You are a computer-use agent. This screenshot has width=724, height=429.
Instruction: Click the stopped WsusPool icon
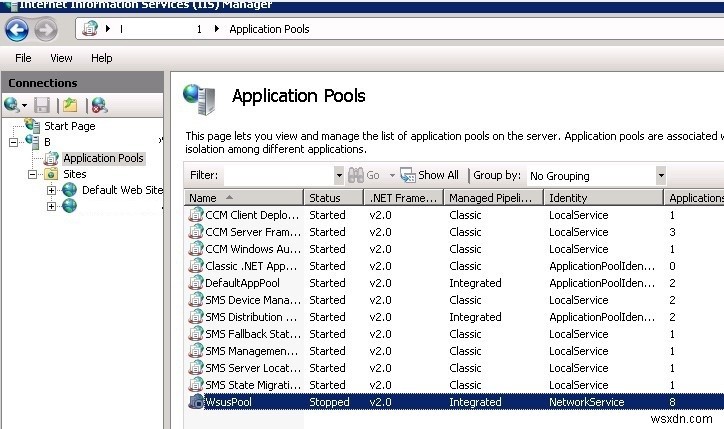(x=196, y=402)
